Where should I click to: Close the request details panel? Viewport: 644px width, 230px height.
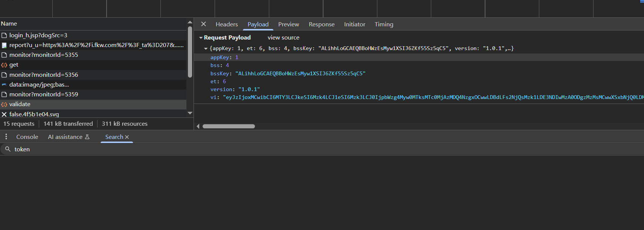[203, 24]
